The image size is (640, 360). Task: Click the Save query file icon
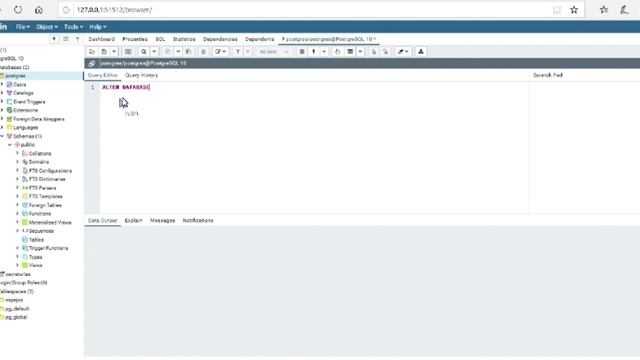104,52
